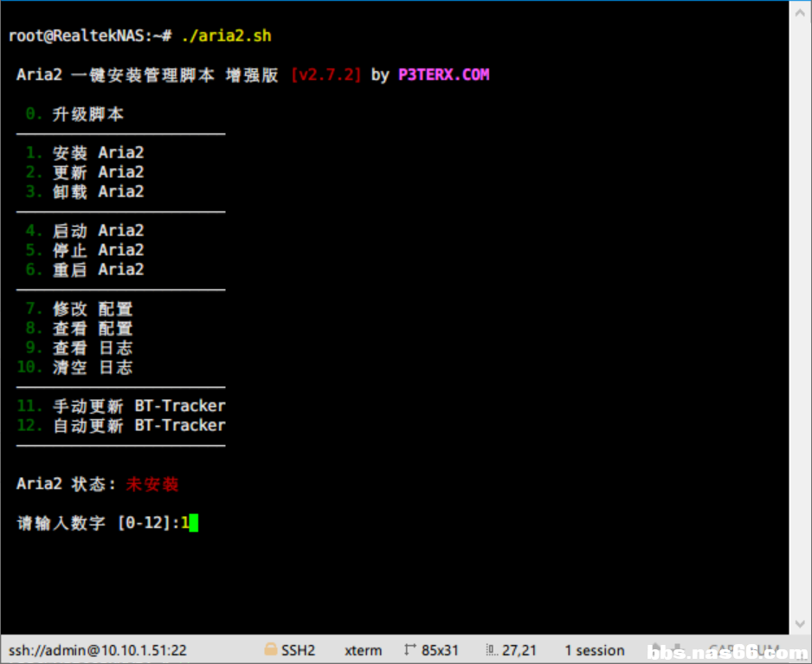Image resolution: width=812 pixels, height=664 pixels.
Task: Click the ssh://admin@10.10.1.51:22 status entry
Action: coord(97,650)
